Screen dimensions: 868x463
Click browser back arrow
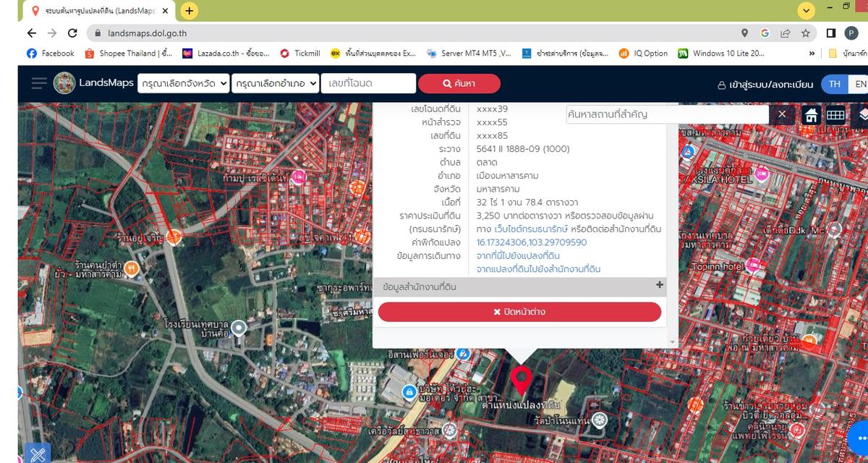(31, 33)
